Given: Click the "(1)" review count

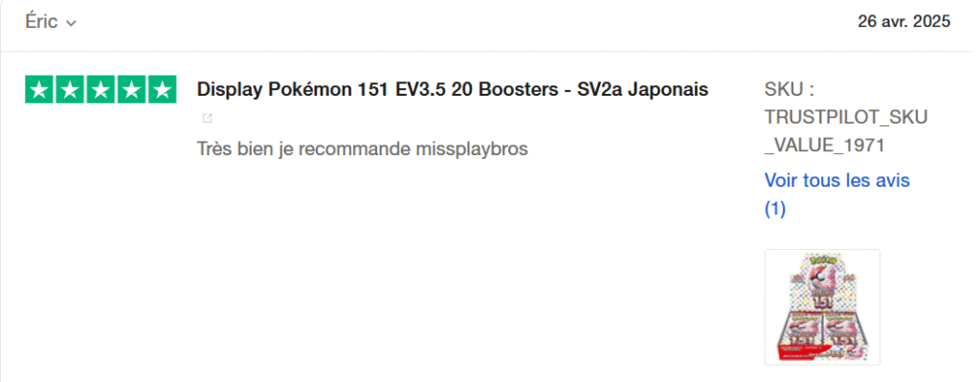Looking at the screenshot, I should pyautogui.click(x=775, y=209).
